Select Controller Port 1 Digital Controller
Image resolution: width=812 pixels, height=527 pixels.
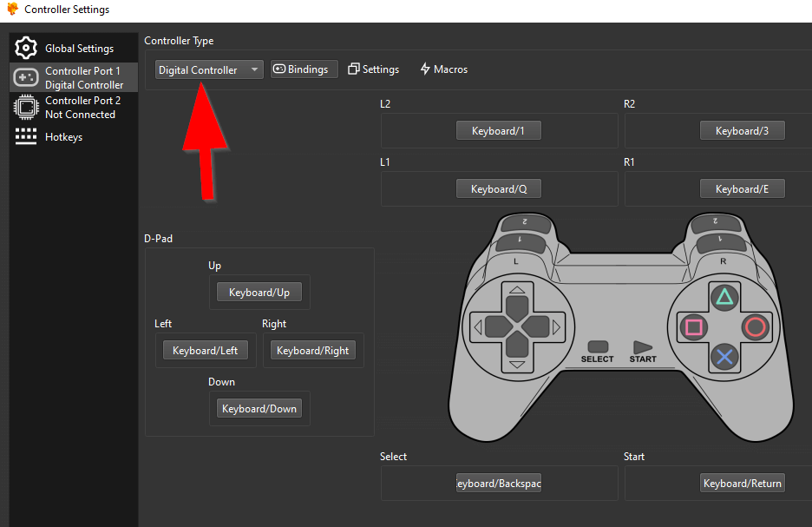tap(74, 77)
